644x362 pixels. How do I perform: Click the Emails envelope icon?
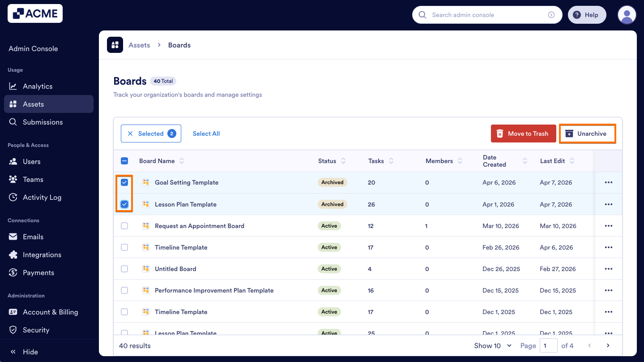[x=13, y=237]
